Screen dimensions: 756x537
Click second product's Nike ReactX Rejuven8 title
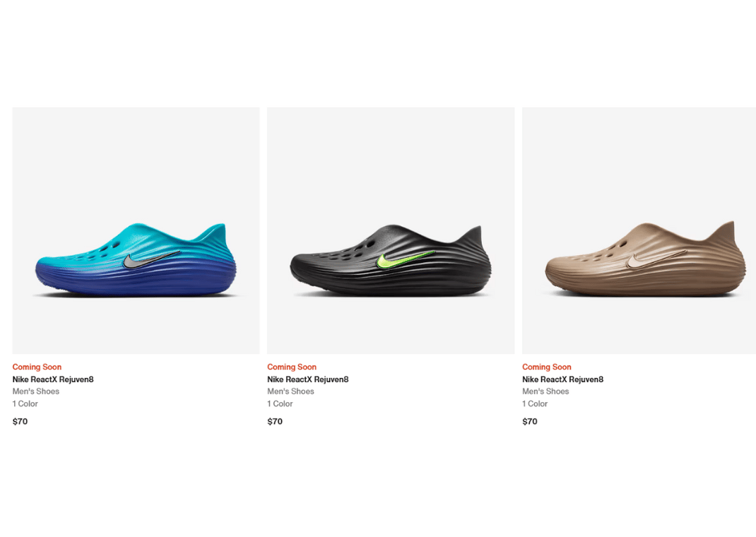(x=308, y=379)
